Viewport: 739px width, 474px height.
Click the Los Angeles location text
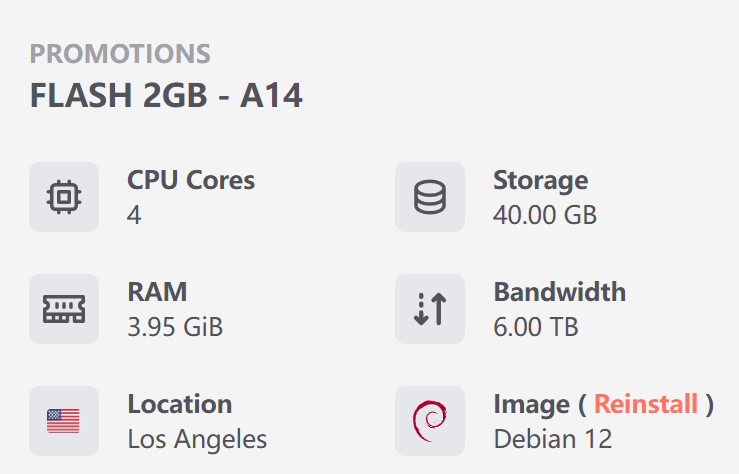click(x=197, y=439)
